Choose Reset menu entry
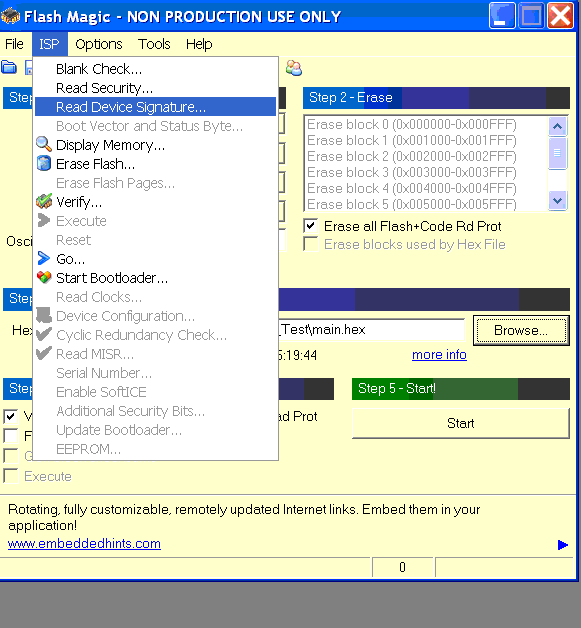The height and width of the screenshot is (628, 581). pyautogui.click(x=155, y=240)
